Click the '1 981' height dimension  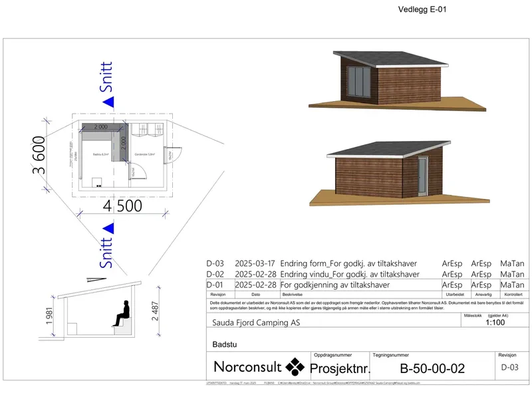coord(49,316)
